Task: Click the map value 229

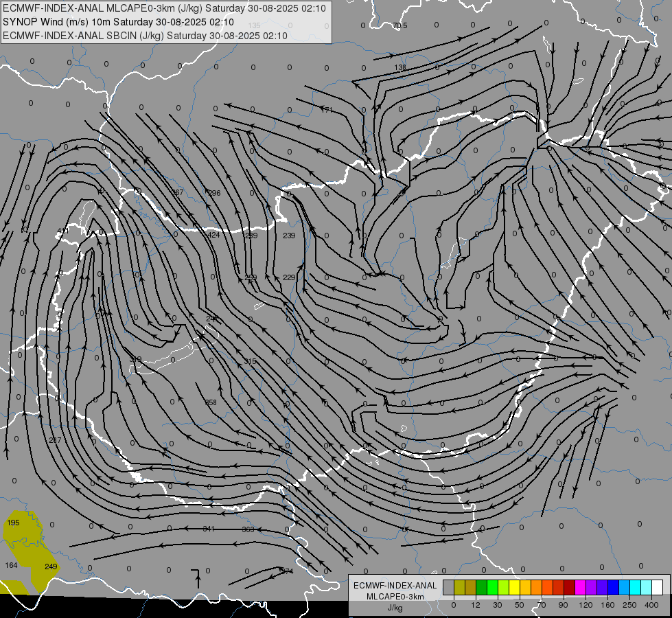Action: [x=289, y=277]
